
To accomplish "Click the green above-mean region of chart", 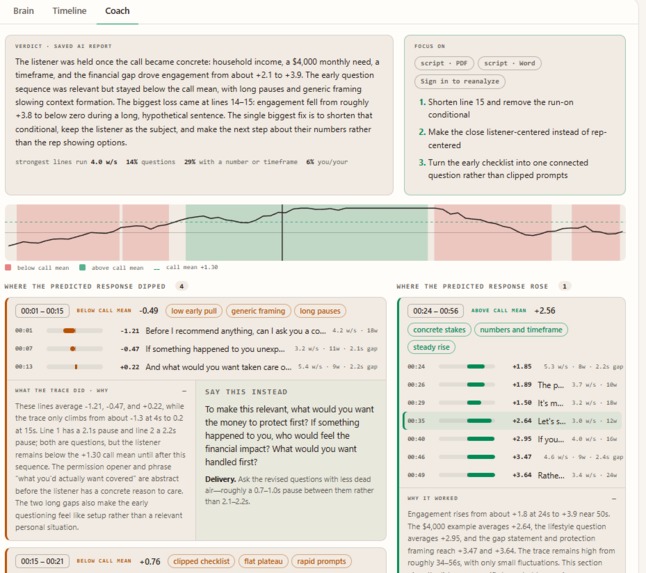I will point(307,232).
